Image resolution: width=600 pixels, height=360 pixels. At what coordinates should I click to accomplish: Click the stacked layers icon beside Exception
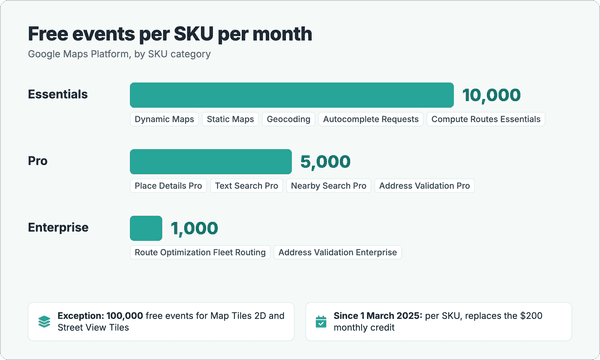tap(44, 321)
